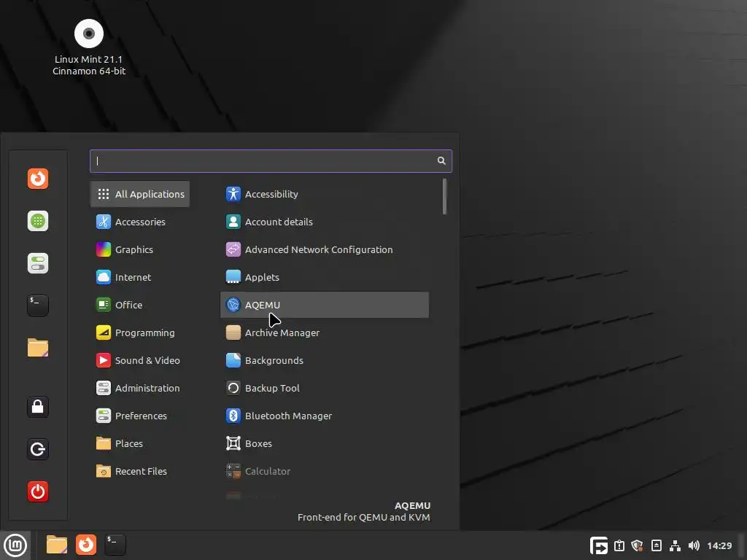Log out using the menu sidebar icon
This screenshot has width=747, height=560.
(38, 449)
